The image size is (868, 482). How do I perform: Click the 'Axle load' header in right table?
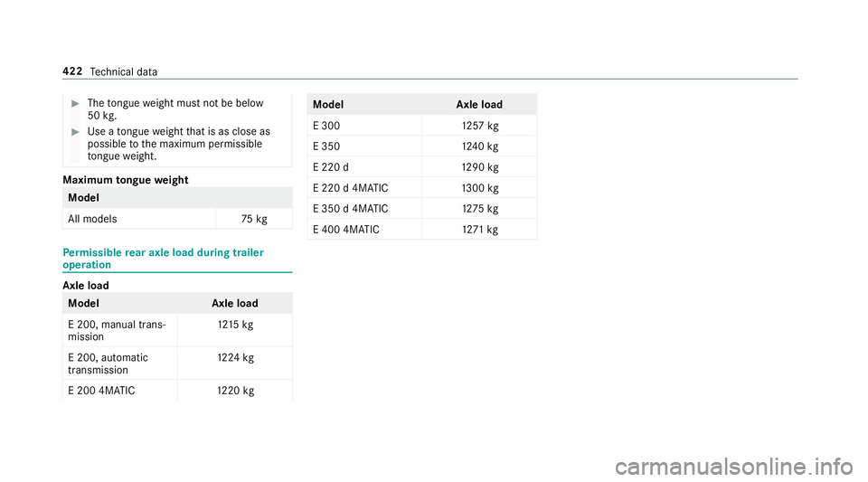(x=479, y=105)
